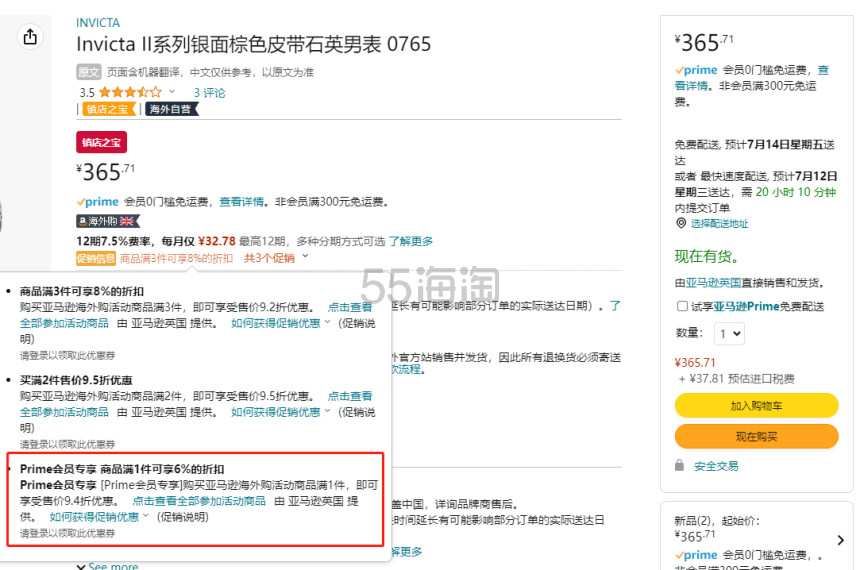Screen dimensions: 860x570
Task: Click the 促销信息 promotion tag
Action: [96, 258]
